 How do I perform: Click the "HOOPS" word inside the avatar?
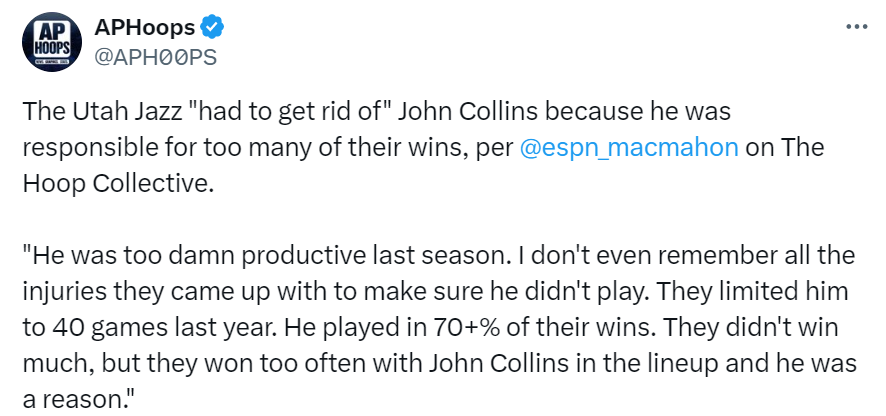pyautogui.click(x=52, y=47)
